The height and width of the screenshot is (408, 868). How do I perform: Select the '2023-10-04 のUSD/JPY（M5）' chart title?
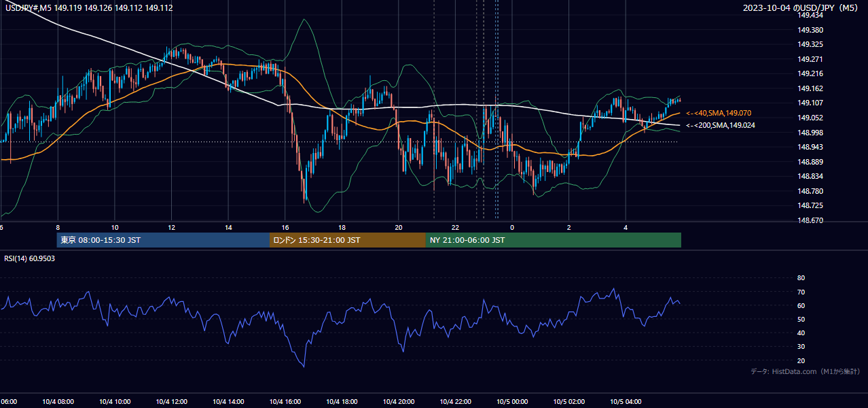tap(803, 7)
